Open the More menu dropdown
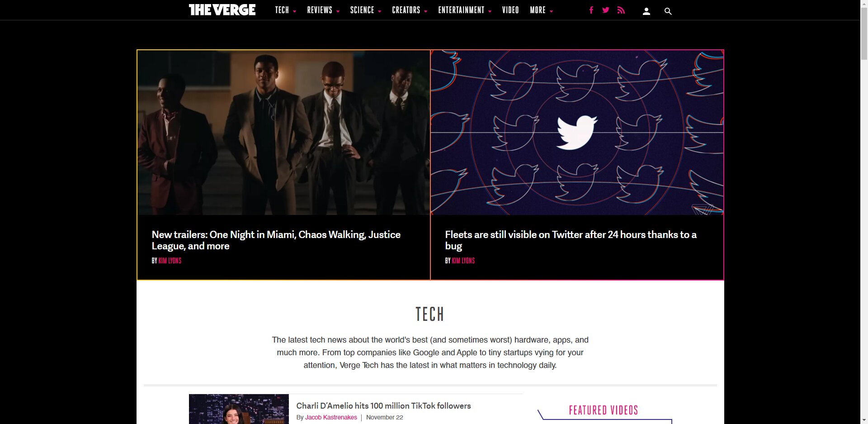The height and width of the screenshot is (424, 868). click(x=541, y=10)
